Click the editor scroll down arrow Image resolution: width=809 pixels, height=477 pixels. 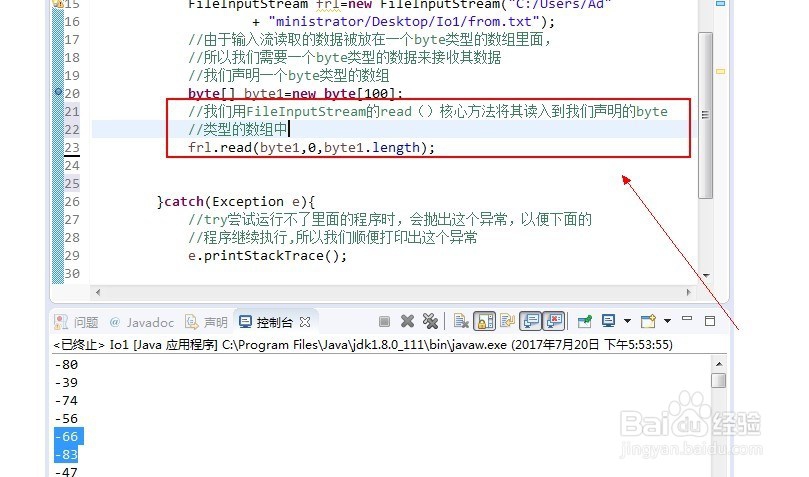pyautogui.click(x=706, y=276)
